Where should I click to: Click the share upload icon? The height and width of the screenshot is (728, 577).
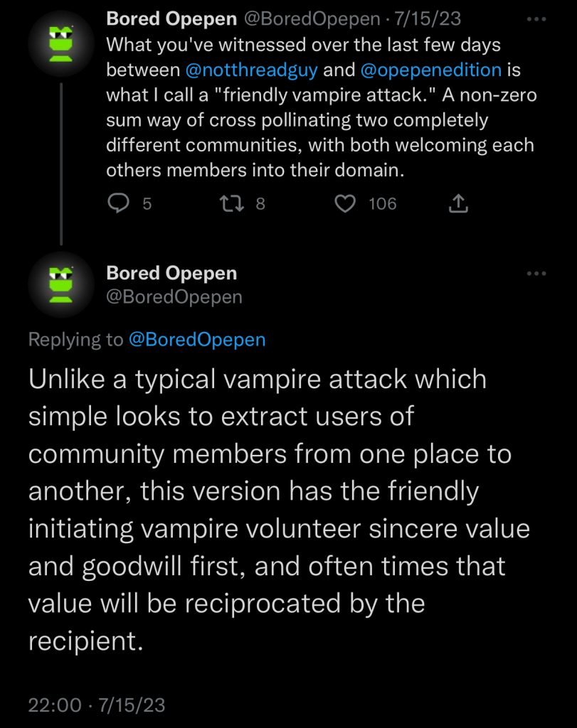[x=459, y=205]
